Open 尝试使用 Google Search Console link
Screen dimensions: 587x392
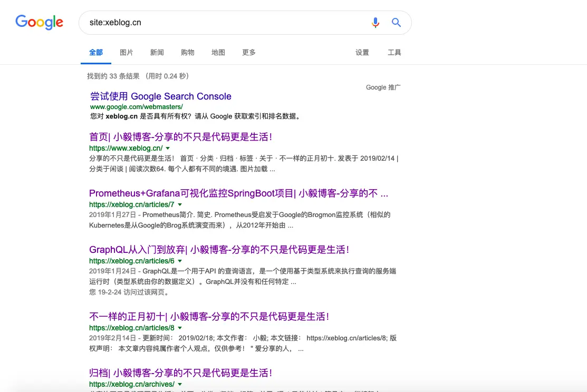[161, 96]
